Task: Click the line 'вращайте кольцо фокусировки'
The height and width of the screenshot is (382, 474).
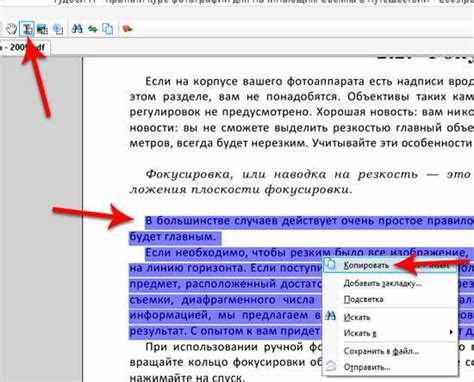Action: tap(226, 362)
